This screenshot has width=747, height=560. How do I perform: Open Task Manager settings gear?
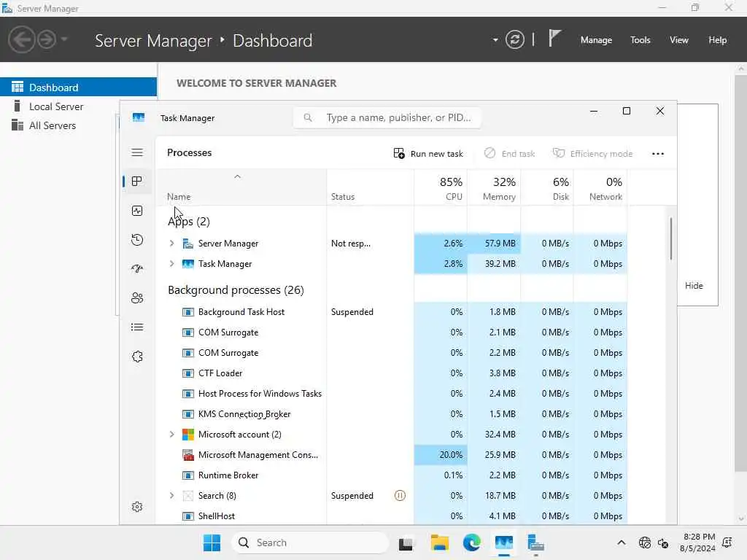click(137, 507)
